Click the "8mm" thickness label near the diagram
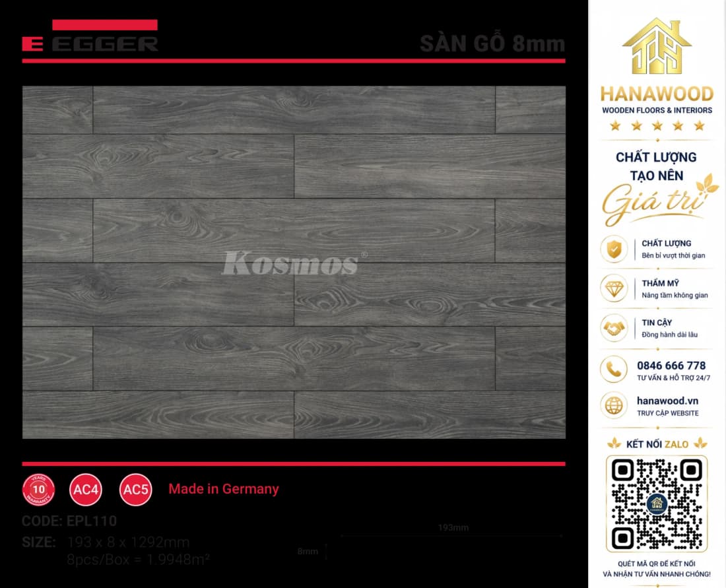This screenshot has width=726, height=588. (308, 552)
